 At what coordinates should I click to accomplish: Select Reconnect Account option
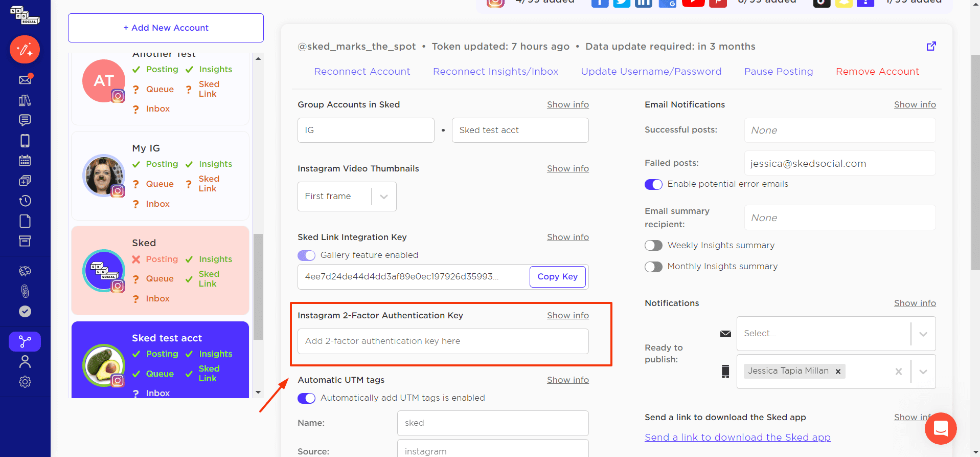(x=362, y=72)
